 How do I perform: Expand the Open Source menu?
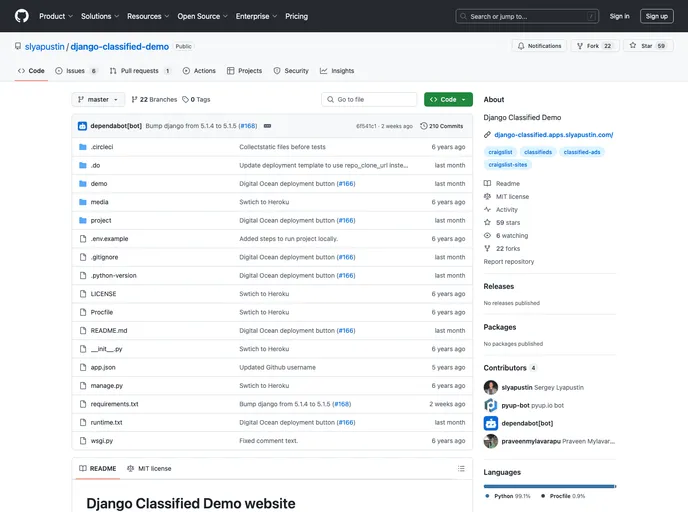pos(202,16)
